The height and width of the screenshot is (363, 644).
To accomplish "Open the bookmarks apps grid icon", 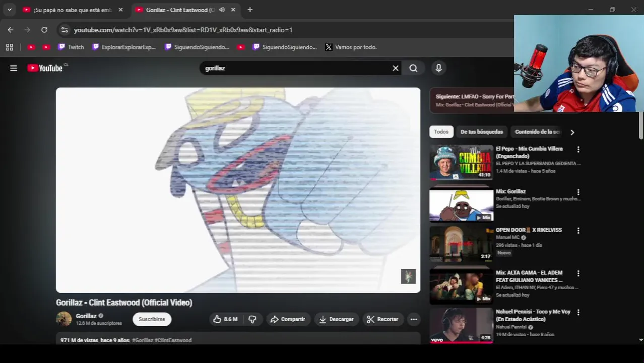I will click(x=9, y=47).
